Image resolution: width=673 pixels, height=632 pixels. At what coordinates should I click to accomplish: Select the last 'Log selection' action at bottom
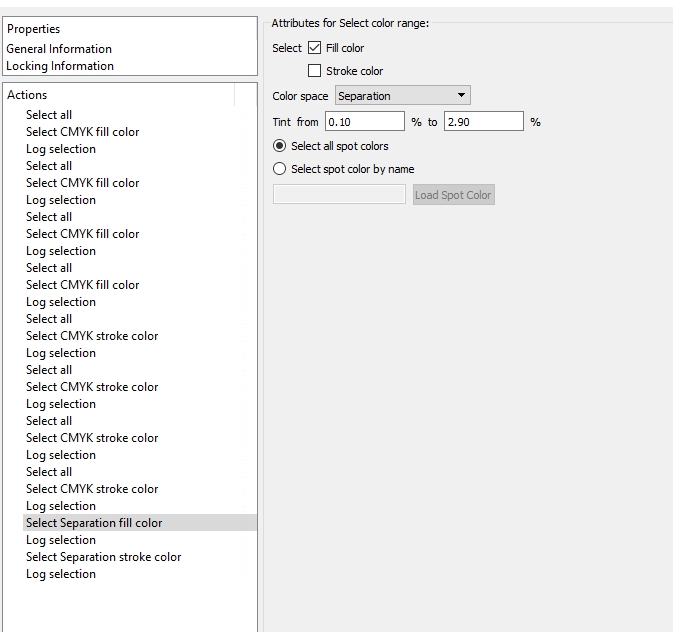point(61,574)
